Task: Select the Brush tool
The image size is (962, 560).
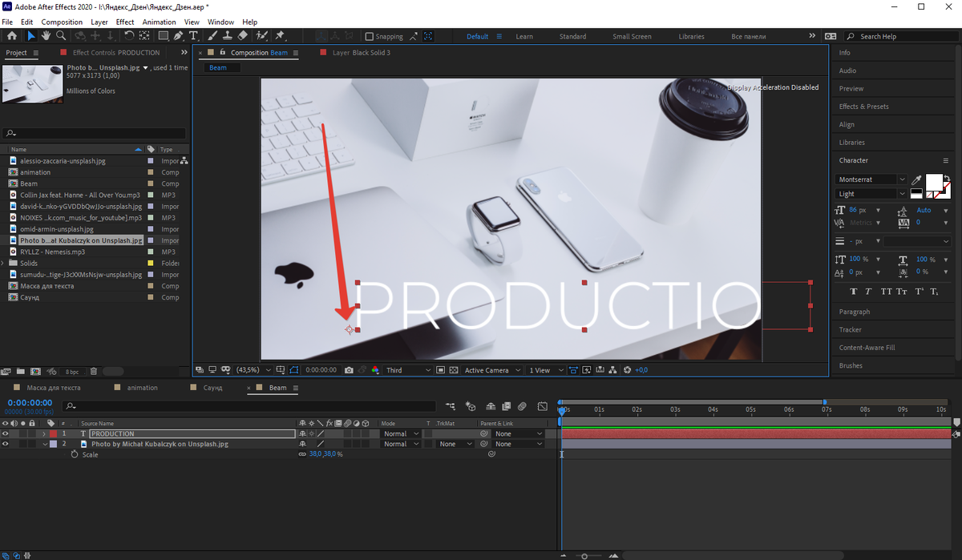Action: pyautogui.click(x=212, y=36)
